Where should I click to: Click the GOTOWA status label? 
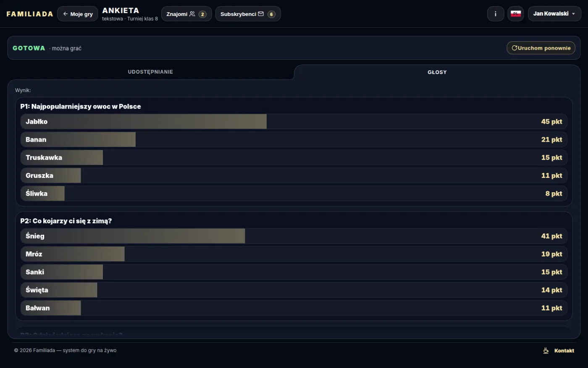(29, 48)
